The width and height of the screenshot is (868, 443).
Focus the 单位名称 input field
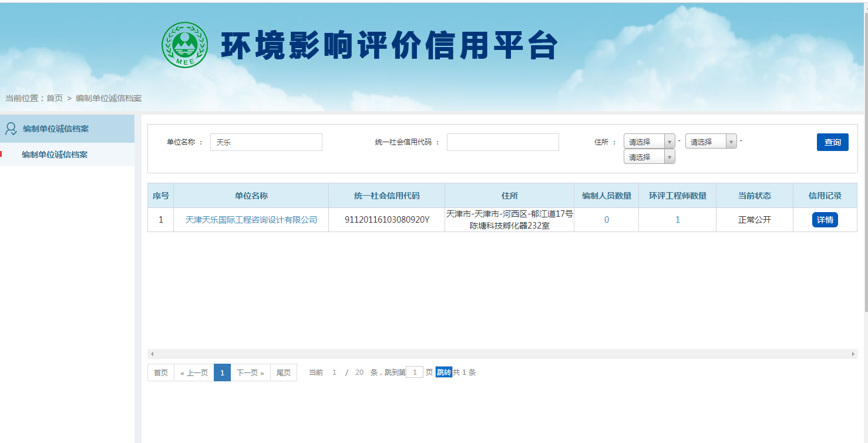(266, 142)
